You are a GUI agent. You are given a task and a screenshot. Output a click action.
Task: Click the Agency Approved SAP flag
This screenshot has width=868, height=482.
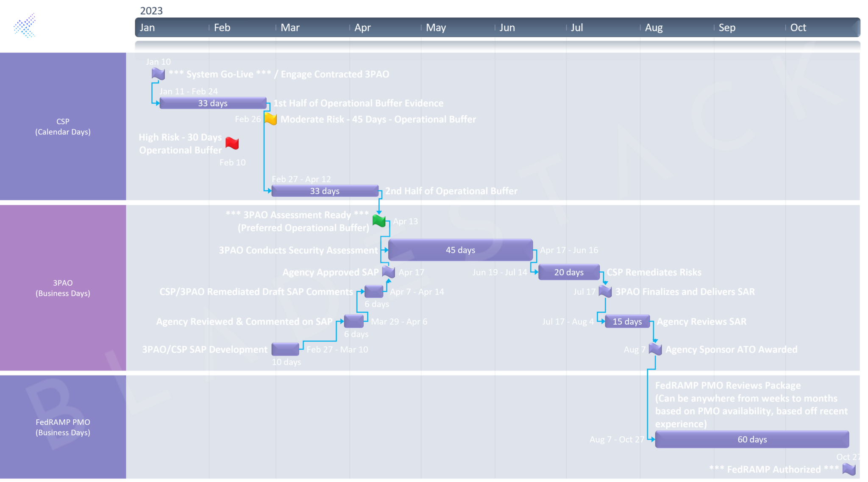[388, 272]
